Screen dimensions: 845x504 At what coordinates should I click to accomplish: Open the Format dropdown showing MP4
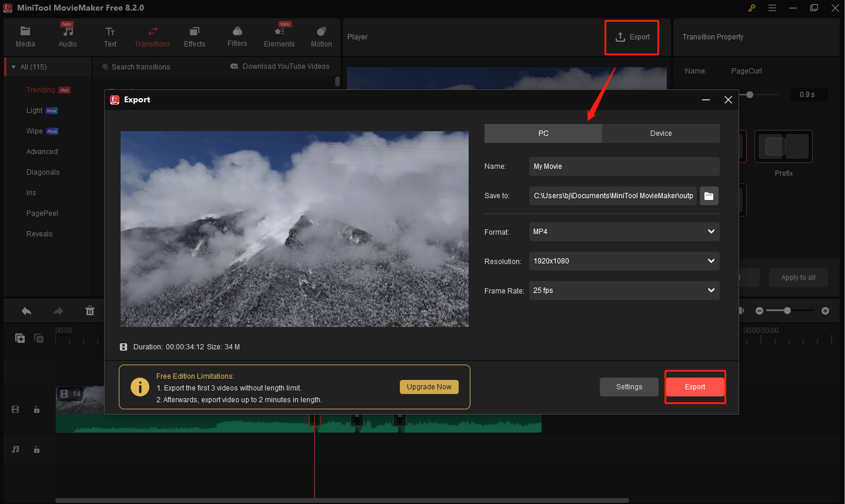click(624, 232)
